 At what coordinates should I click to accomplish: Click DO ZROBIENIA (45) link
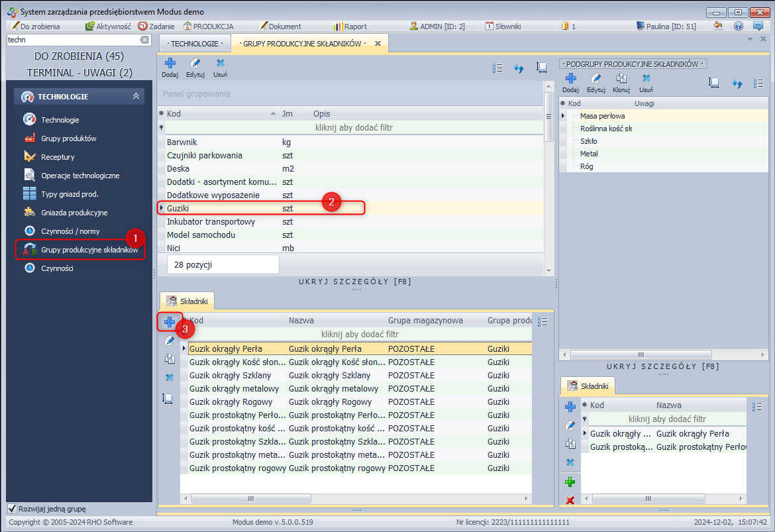coord(79,56)
